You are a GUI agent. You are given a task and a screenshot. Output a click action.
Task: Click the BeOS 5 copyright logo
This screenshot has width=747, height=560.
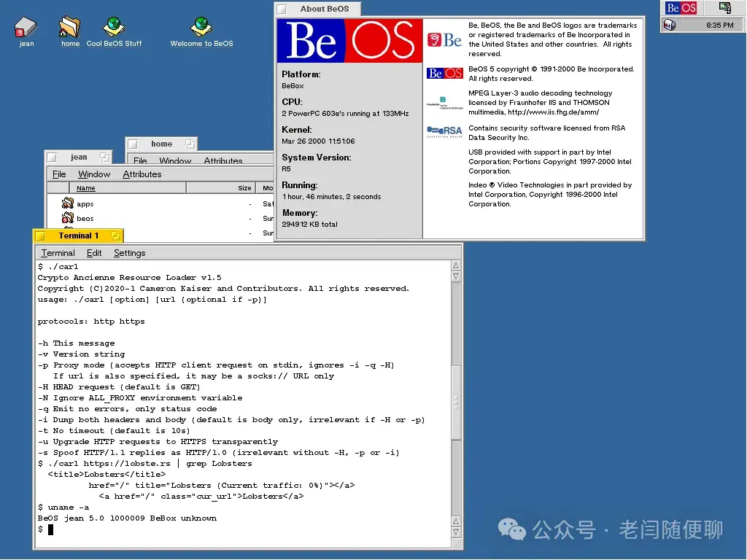point(444,72)
